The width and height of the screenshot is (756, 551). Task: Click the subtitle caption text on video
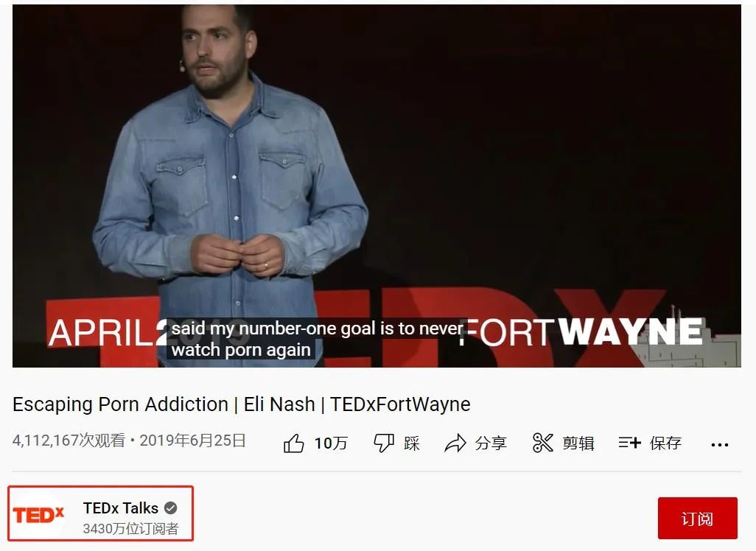click(317, 339)
